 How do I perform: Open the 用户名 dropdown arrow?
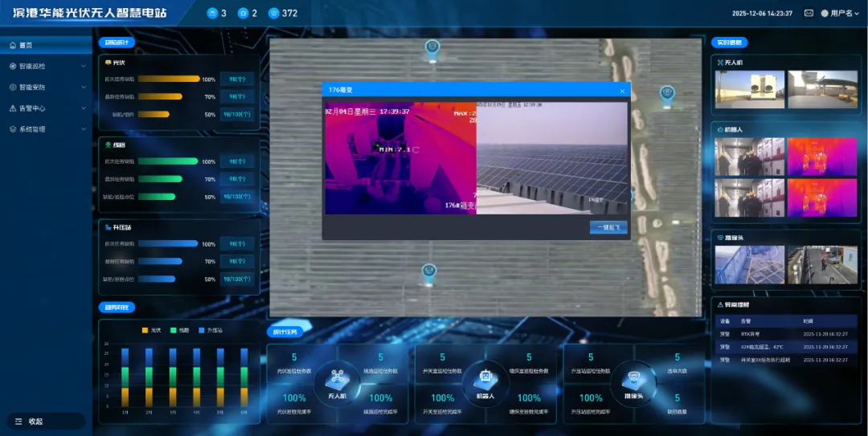(x=857, y=14)
